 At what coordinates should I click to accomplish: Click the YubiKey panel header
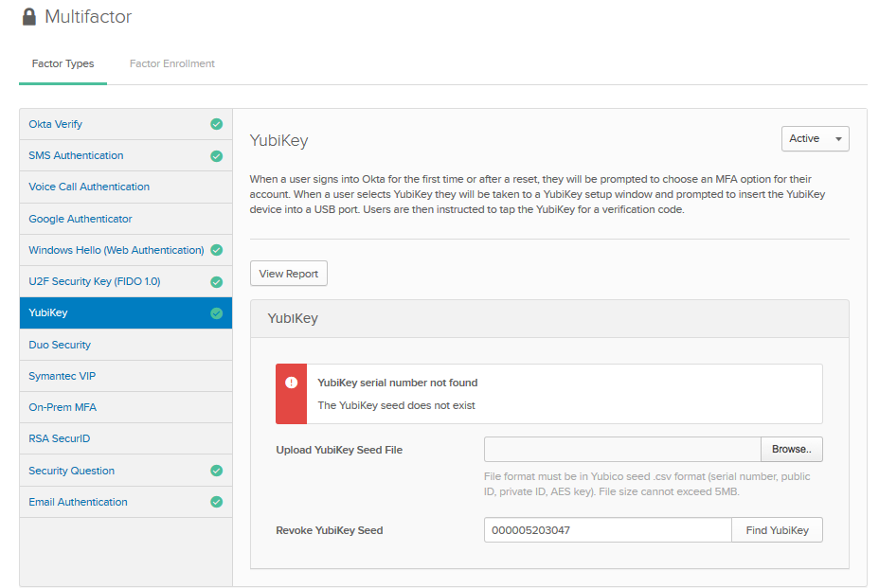549,318
